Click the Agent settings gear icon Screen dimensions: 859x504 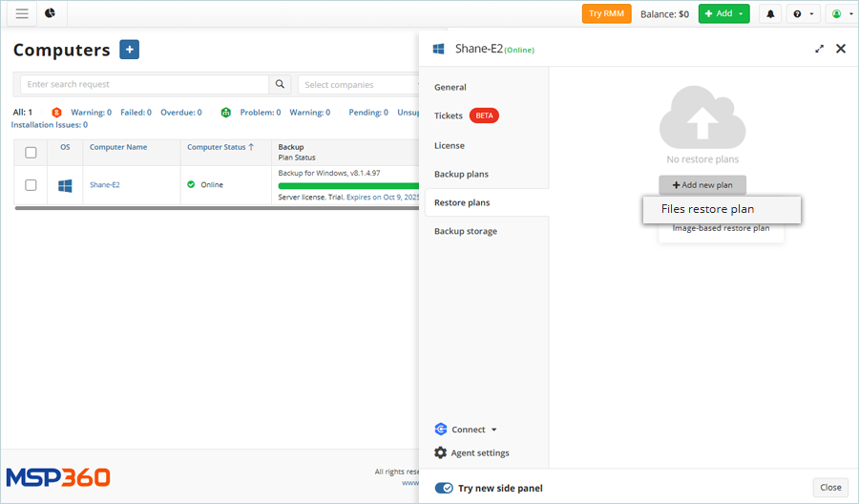point(440,452)
